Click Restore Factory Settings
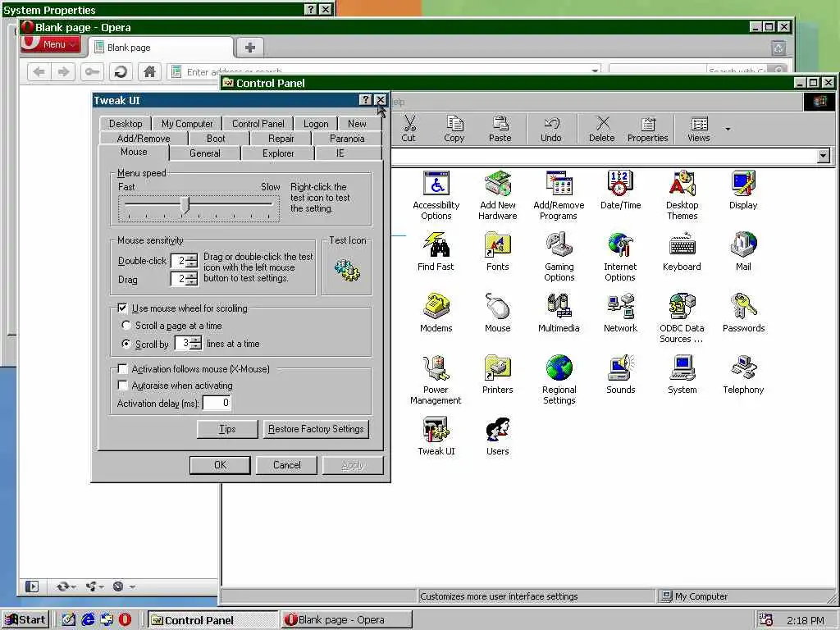The image size is (840, 630). coord(316,429)
